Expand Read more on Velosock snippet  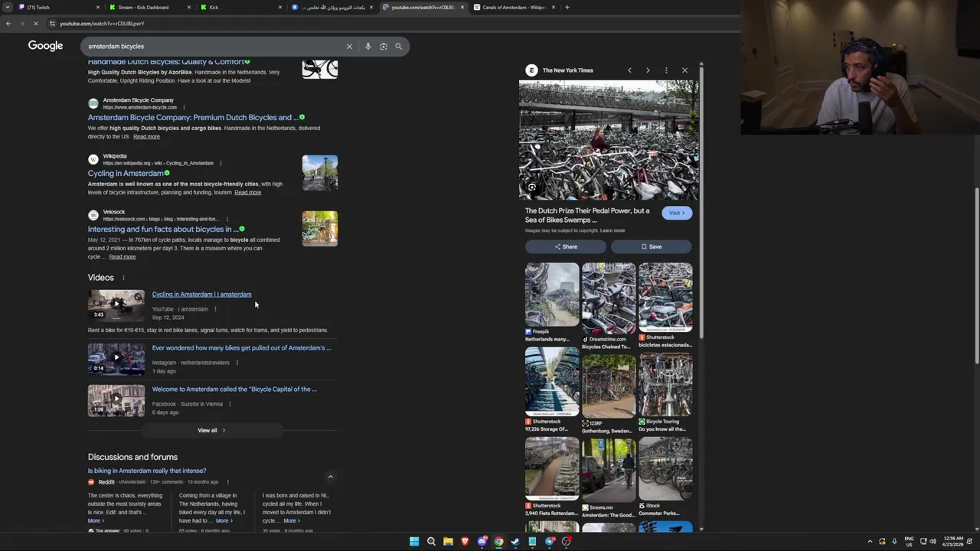pyautogui.click(x=122, y=257)
